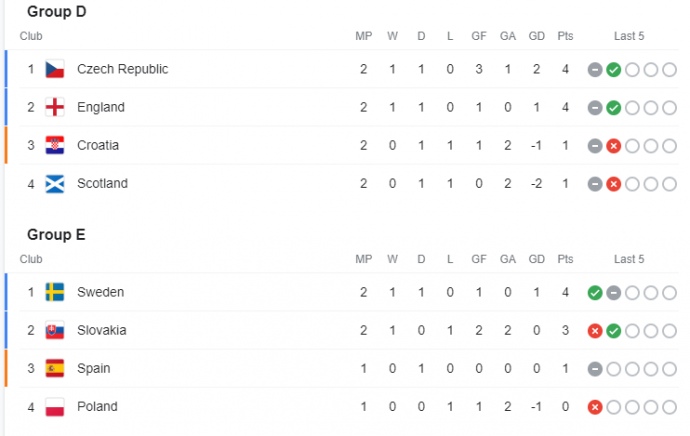
Task: Click Sweden's green win result icon
Action: click(595, 293)
